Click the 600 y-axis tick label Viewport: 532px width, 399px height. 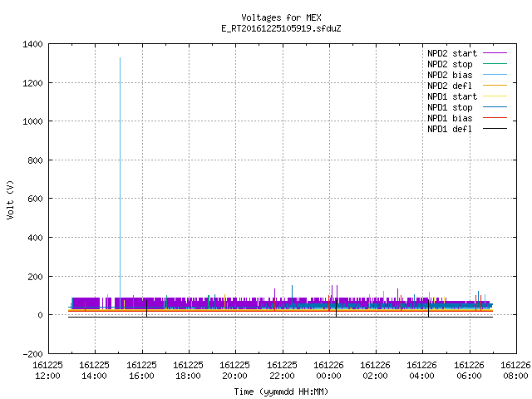click(x=35, y=199)
